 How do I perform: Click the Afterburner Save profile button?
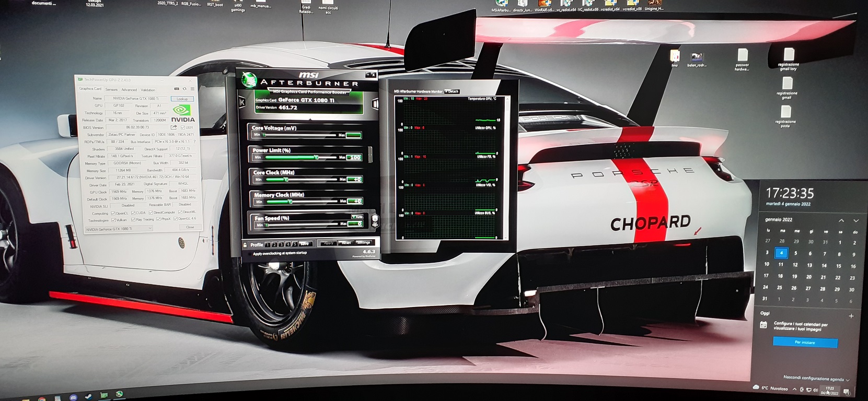coord(305,244)
